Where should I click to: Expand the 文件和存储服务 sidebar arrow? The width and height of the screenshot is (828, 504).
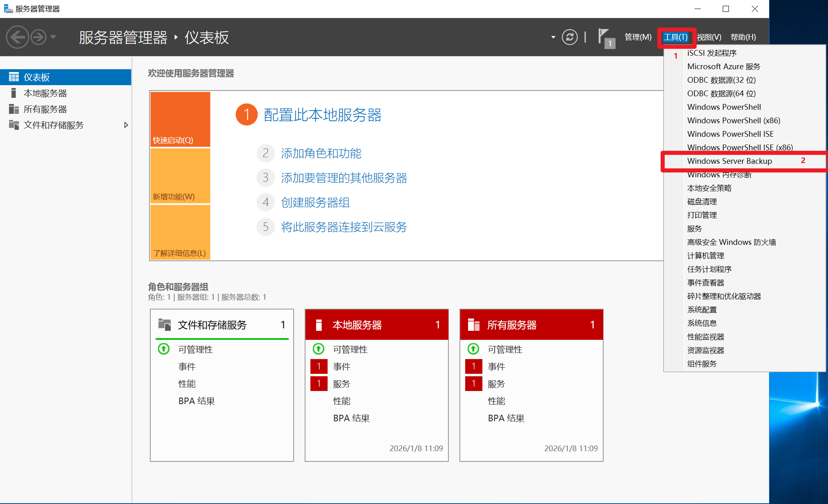[126, 125]
